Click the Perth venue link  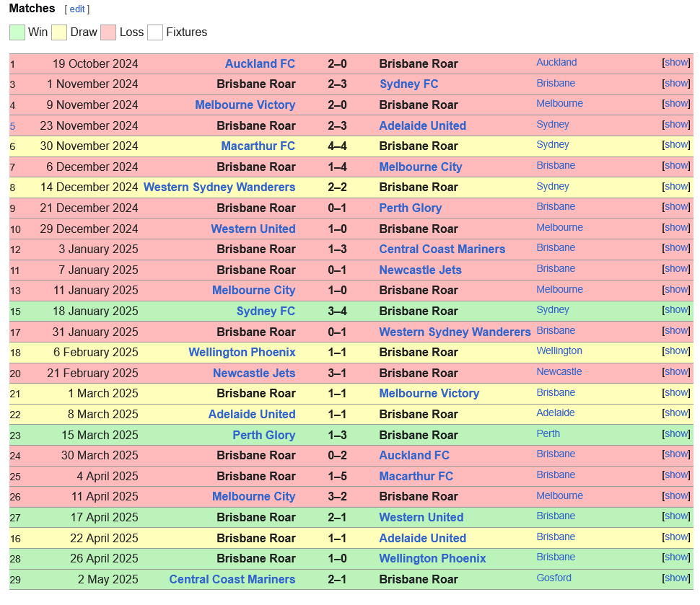click(x=548, y=433)
